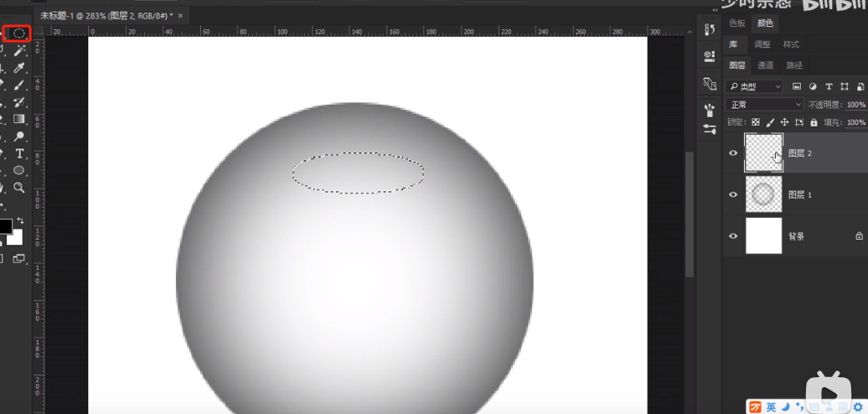The width and height of the screenshot is (868, 414).
Task: Select the Horizontal Type tool
Action: pyautogui.click(x=19, y=153)
